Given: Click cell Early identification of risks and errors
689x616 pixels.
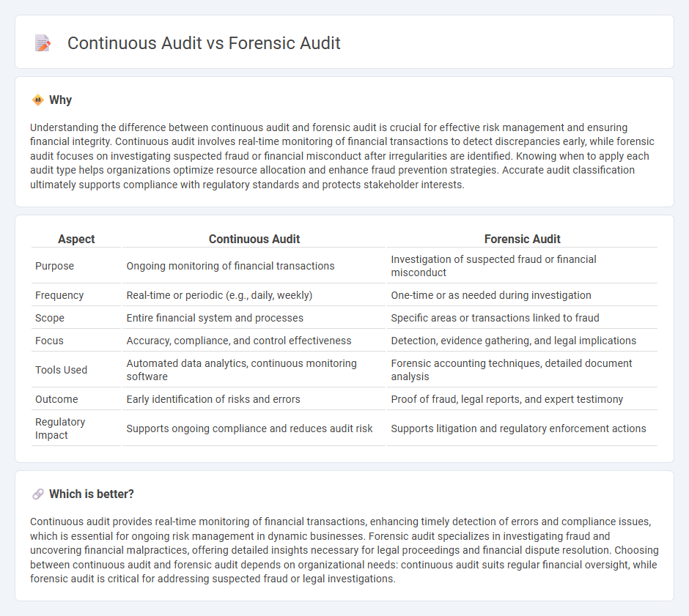Looking at the screenshot, I should pyautogui.click(x=254, y=399).
